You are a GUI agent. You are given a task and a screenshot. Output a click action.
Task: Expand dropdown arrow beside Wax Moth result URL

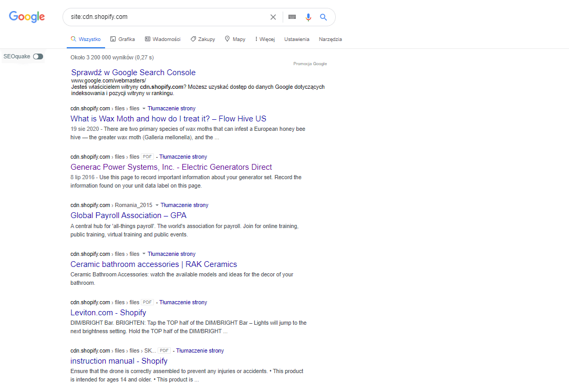click(x=144, y=108)
